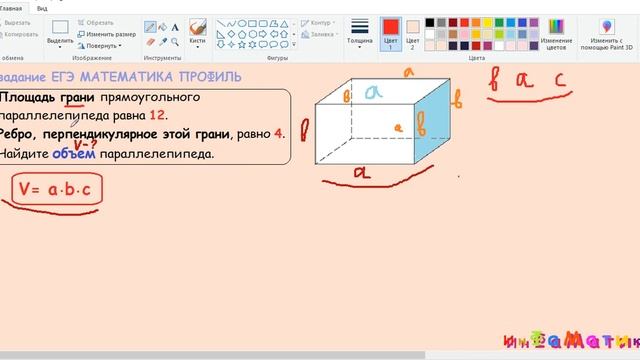Expand the Повернуть rotate dropdown
Image resolution: width=640 pixels, height=360 pixels.
(120, 46)
